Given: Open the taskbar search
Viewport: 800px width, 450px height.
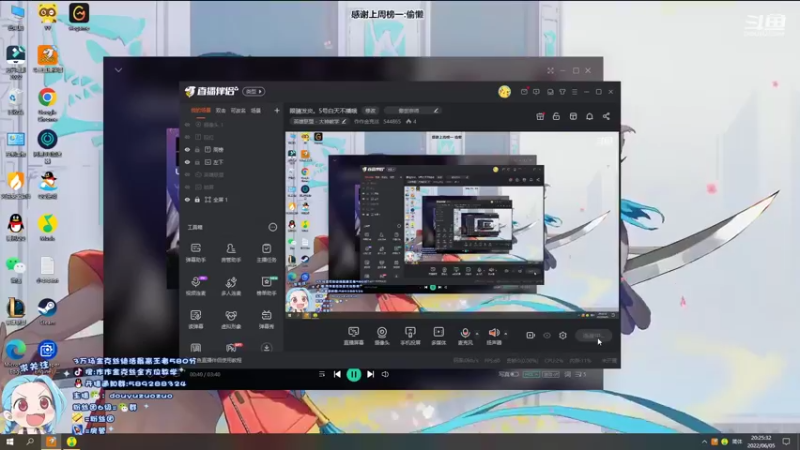Looking at the screenshot, I should point(30,441).
